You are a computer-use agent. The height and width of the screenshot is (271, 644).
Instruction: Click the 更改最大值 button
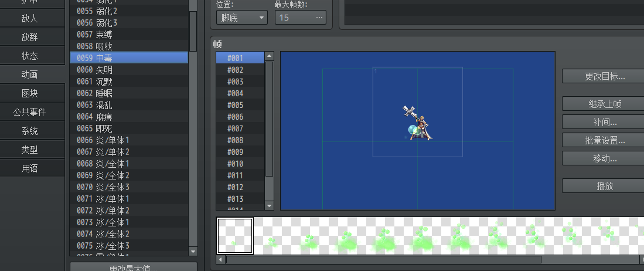click(x=134, y=267)
